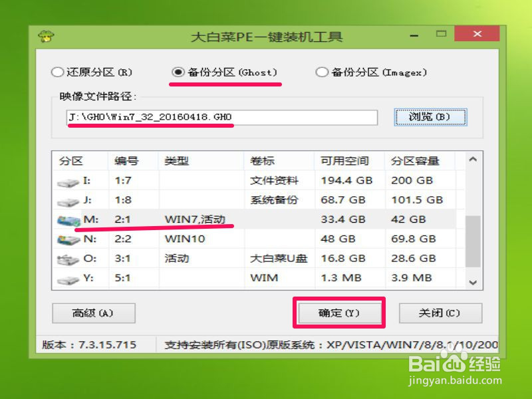The width and height of the screenshot is (532, 399).
Task: Select the 还原分区 (R) radio button
Action: click(x=92, y=72)
